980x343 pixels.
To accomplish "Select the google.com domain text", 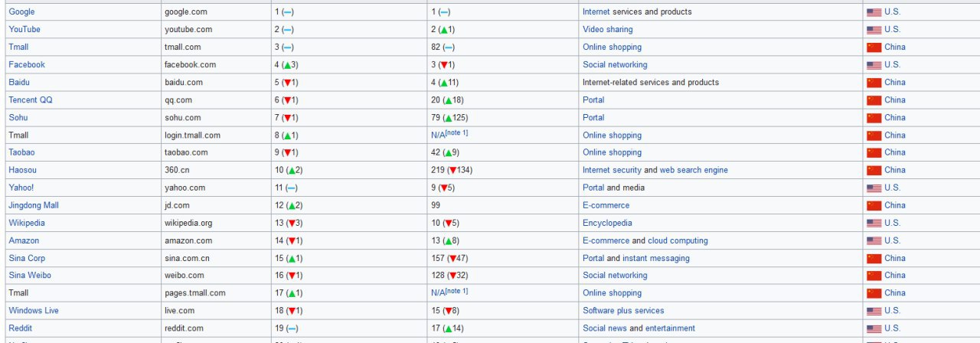I will (x=186, y=12).
